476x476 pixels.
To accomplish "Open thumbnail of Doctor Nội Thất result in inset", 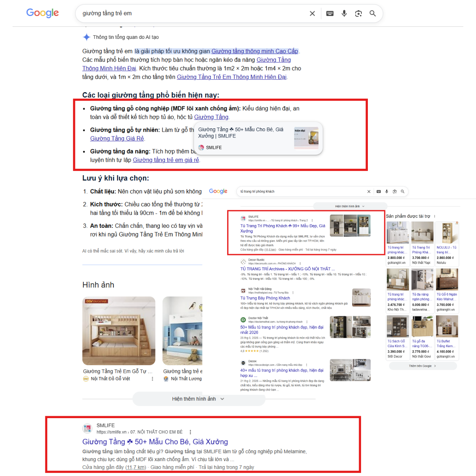I will tap(350, 327).
